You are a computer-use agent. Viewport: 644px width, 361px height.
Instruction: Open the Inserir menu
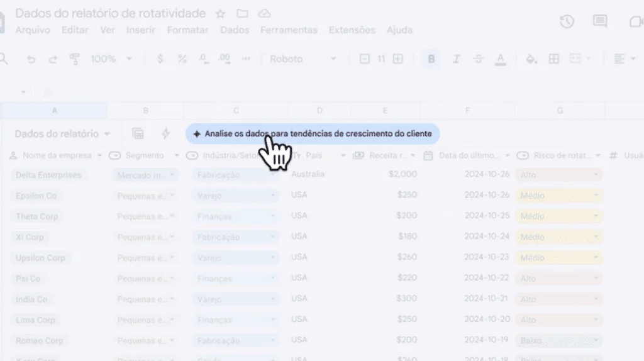(141, 30)
